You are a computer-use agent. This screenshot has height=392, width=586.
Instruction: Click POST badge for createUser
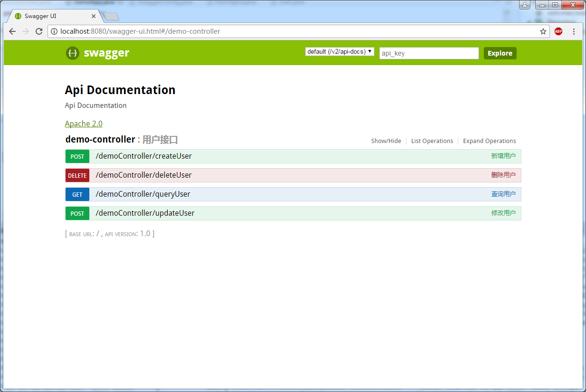77,156
